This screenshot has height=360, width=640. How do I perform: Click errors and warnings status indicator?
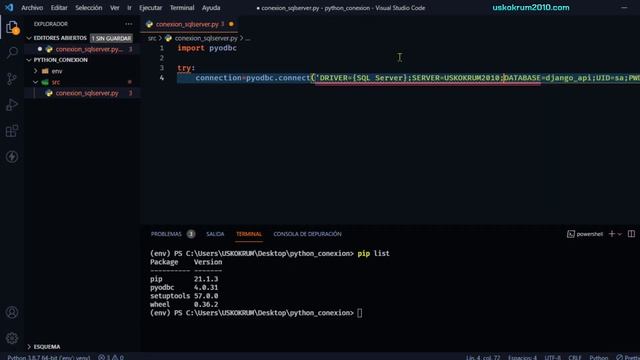[x=111, y=357]
